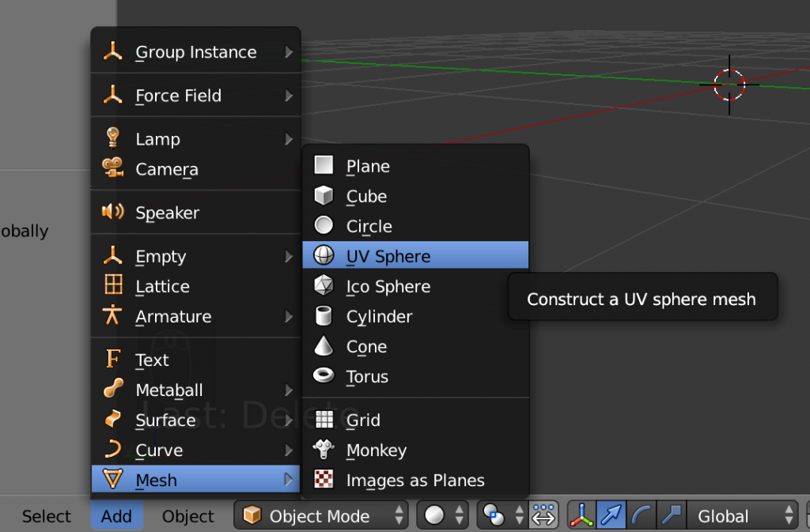Click the Cone mesh icon
Image resolution: width=810 pixels, height=532 pixels.
[324, 345]
